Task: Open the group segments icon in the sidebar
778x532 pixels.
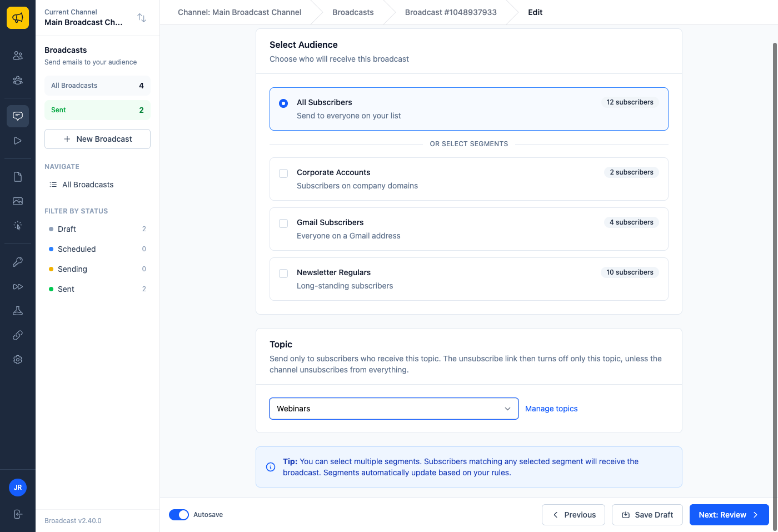Action: click(x=18, y=80)
